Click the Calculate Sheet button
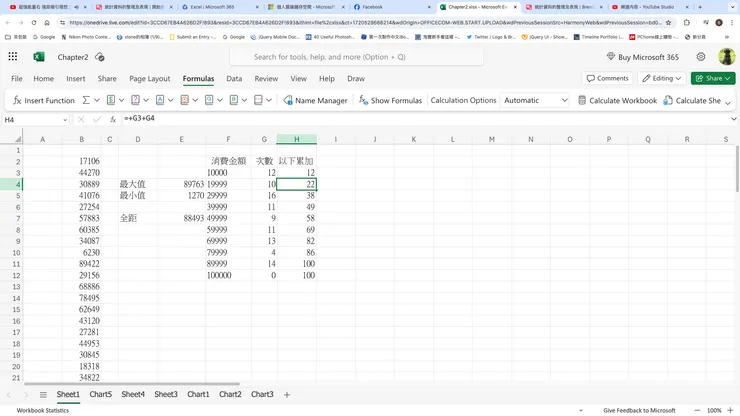 pyautogui.click(x=692, y=100)
